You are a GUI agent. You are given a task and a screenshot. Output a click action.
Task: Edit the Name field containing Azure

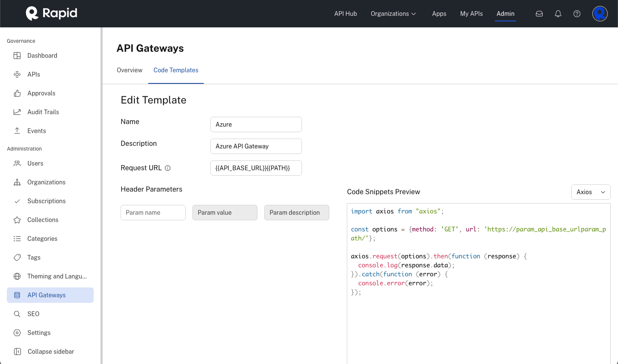(256, 124)
